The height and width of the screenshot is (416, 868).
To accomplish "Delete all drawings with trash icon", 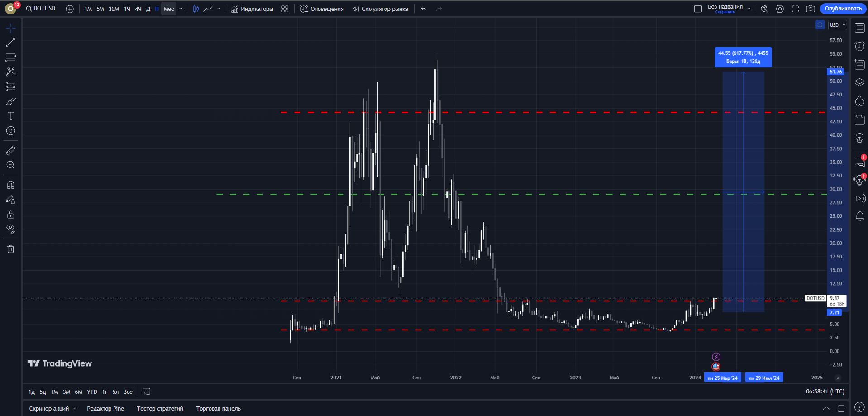I will [x=10, y=249].
